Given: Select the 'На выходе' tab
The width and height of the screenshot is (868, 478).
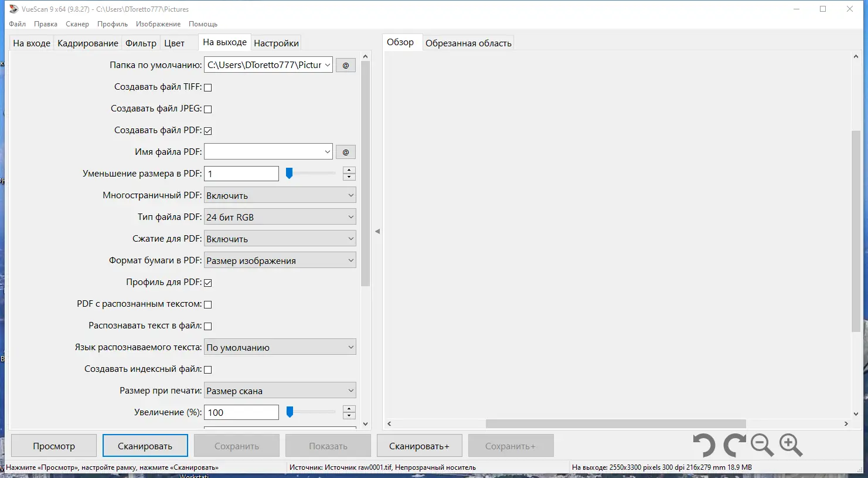Looking at the screenshot, I should (x=224, y=42).
